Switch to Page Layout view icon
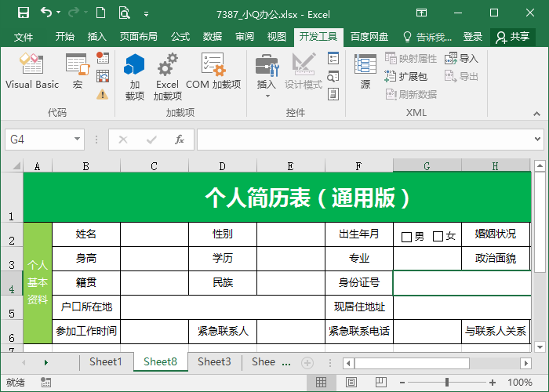Screen dimensions: 549x392 pos(351,383)
